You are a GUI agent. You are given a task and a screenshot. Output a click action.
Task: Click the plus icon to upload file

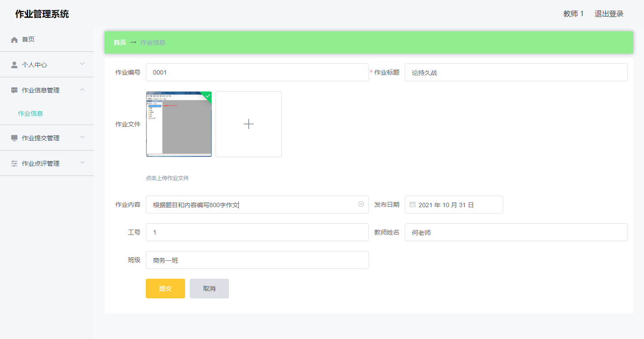pos(249,124)
